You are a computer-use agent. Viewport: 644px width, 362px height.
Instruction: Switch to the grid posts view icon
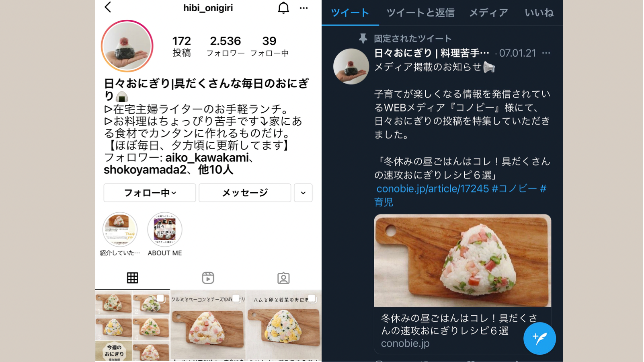pos(132,278)
